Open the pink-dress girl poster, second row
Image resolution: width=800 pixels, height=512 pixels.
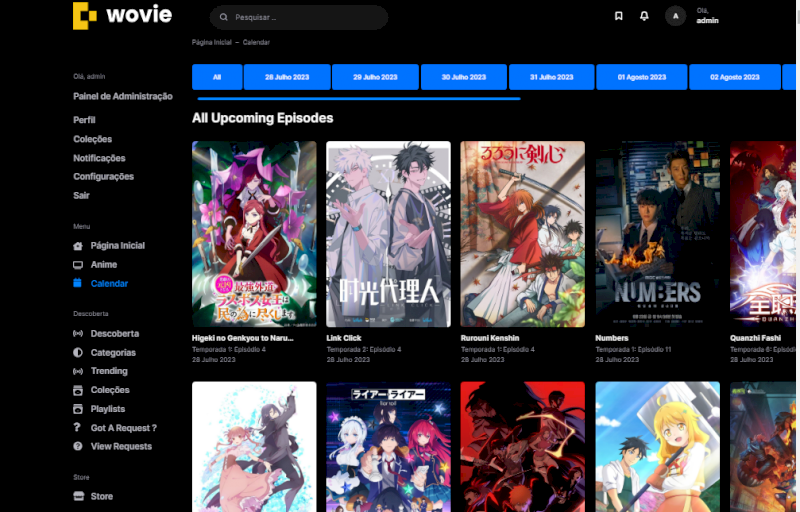[254, 447]
